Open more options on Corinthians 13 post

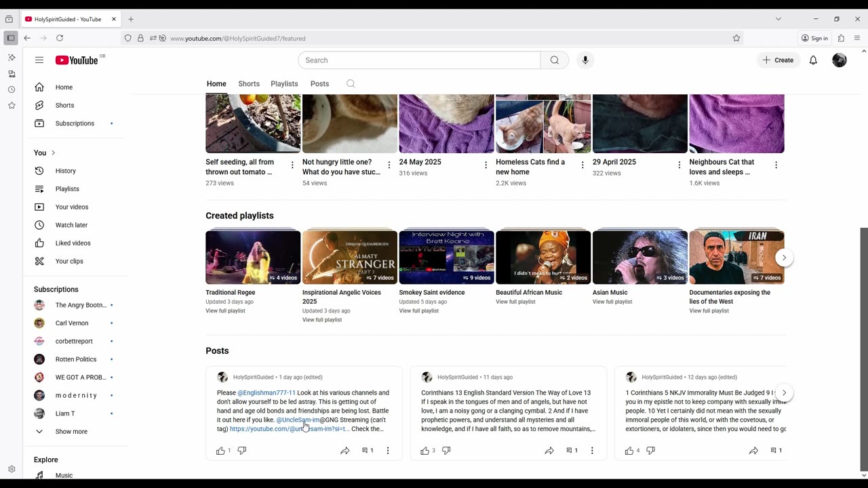click(x=592, y=451)
